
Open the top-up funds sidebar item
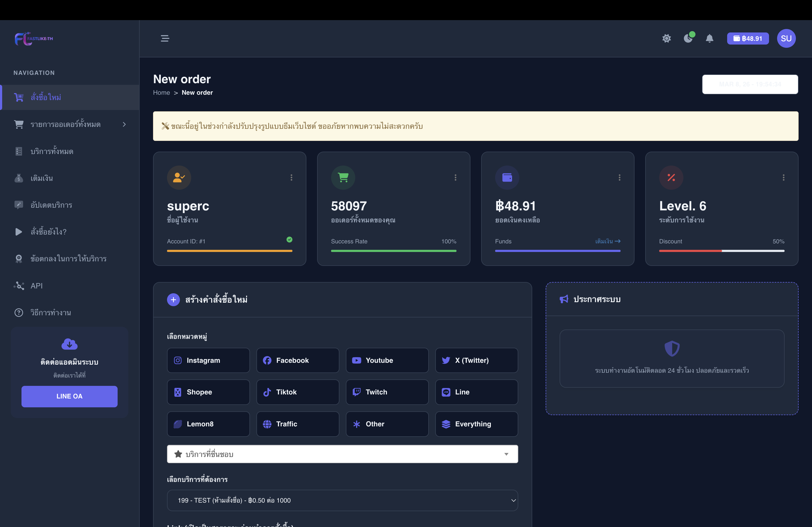point(42,178)
